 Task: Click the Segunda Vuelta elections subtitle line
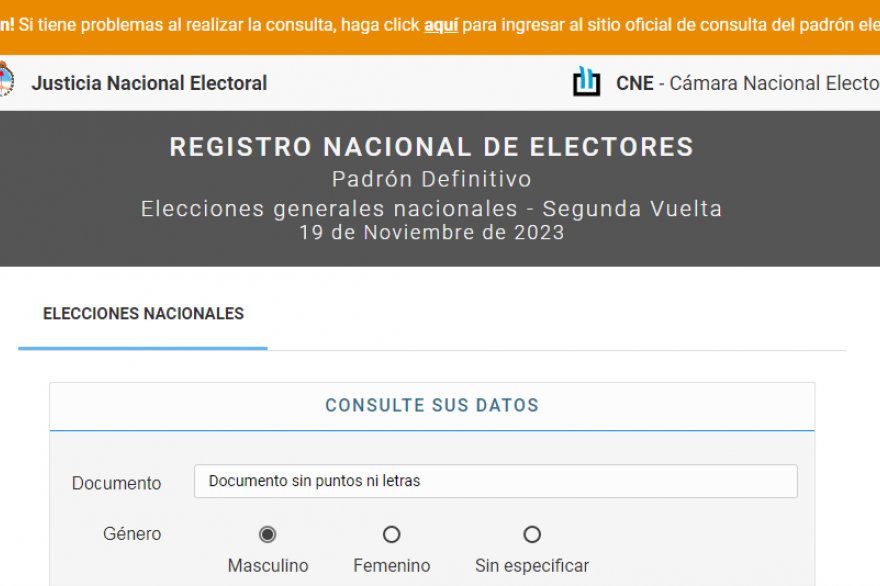pos(432,209)
